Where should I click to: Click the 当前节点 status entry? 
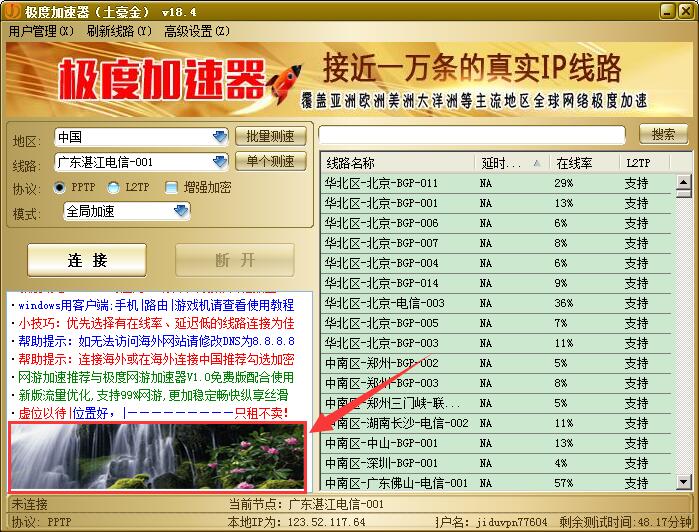click(306, 504)
